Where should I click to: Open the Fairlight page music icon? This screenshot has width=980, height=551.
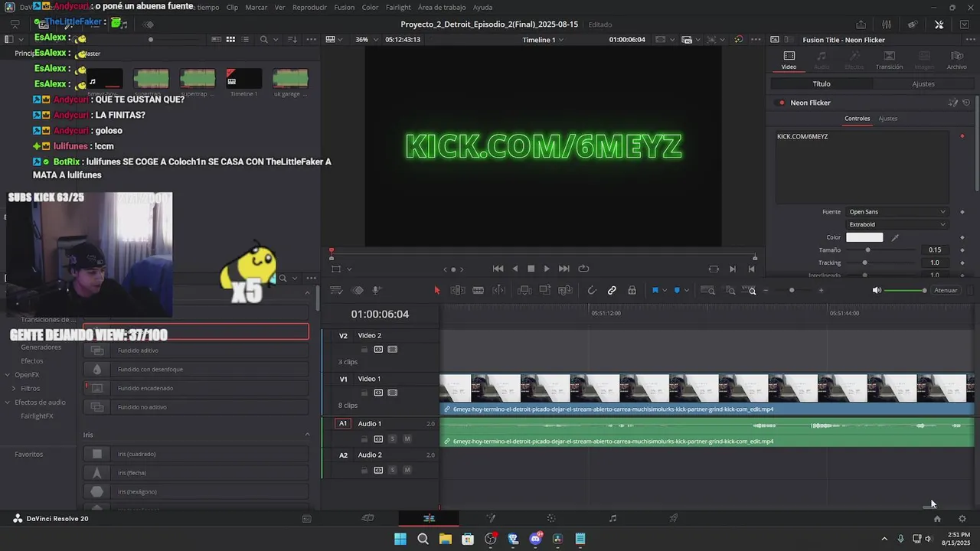click(612, 518)
